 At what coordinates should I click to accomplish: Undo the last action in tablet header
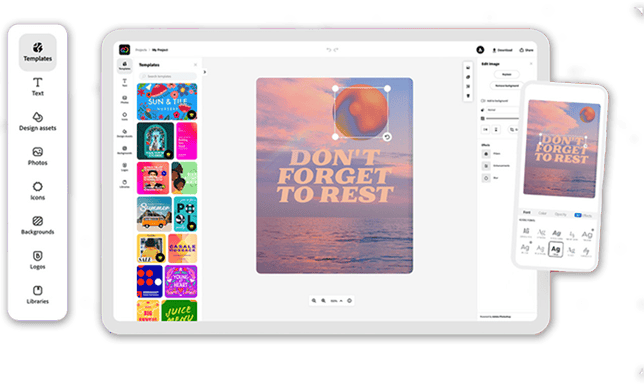click(329, 50)
